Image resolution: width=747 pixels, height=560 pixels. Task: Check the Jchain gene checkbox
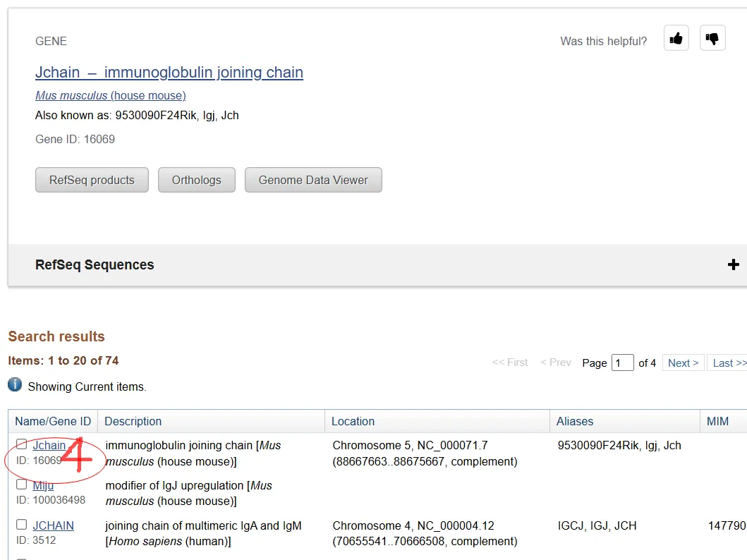click(x=22, y=444)
